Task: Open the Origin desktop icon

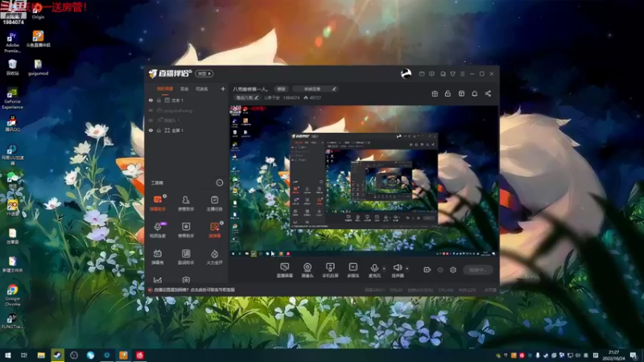Action: (x=38, y=11)
